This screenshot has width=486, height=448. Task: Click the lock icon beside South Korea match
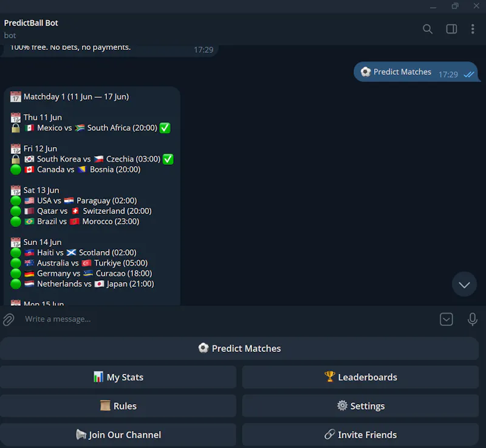pos(16,159)
